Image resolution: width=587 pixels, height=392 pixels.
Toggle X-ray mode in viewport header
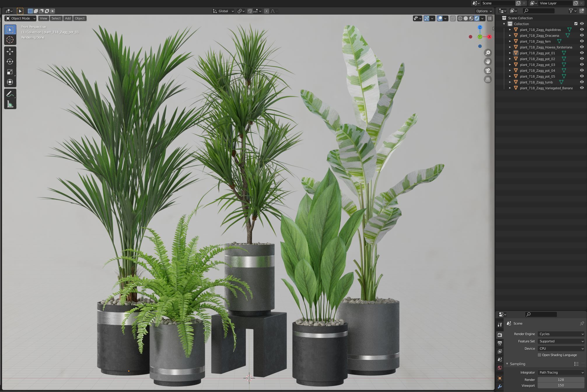pos(453,18)
